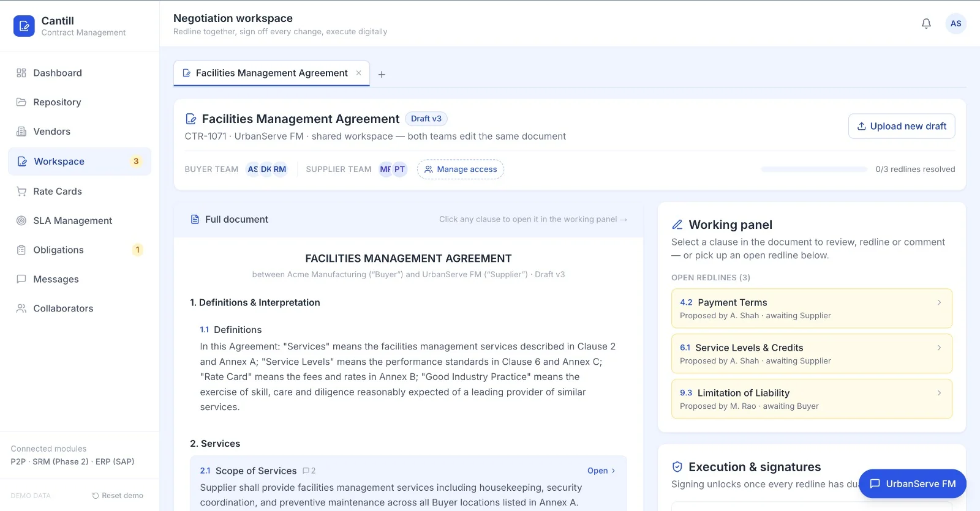Click the '0/3 redlines resolved' text
This screenshot has width=980, height=511.
[915, 170]
